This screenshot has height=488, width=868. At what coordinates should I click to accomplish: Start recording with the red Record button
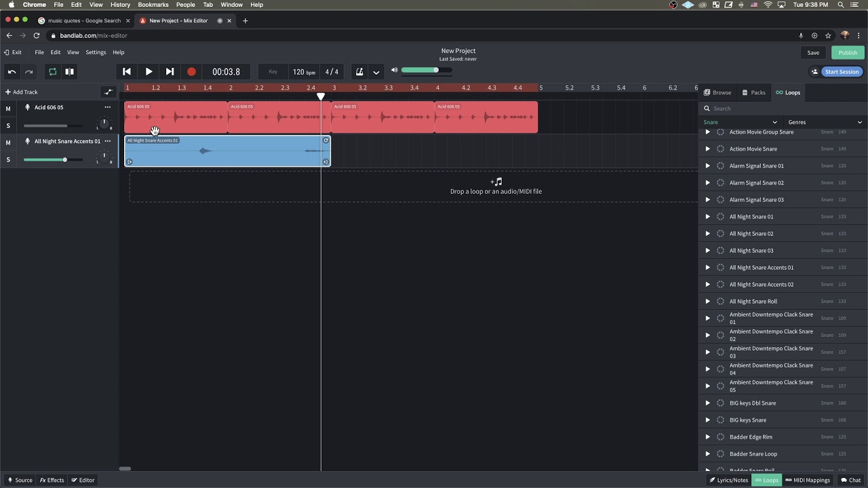coord(191,72)
